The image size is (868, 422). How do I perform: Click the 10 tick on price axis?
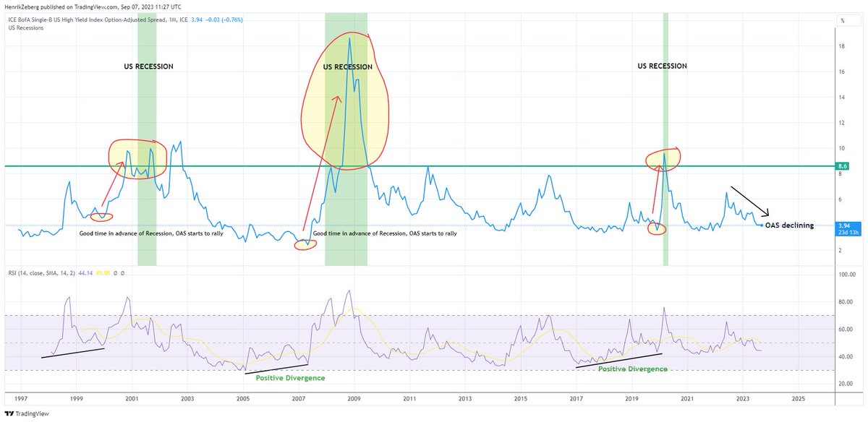point(841,148)
